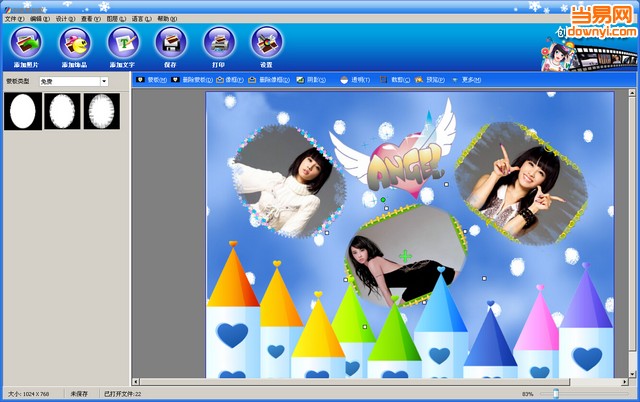
Task: Select the third jagged-edge oval mask thumbnail
Action: click(102, 111)
